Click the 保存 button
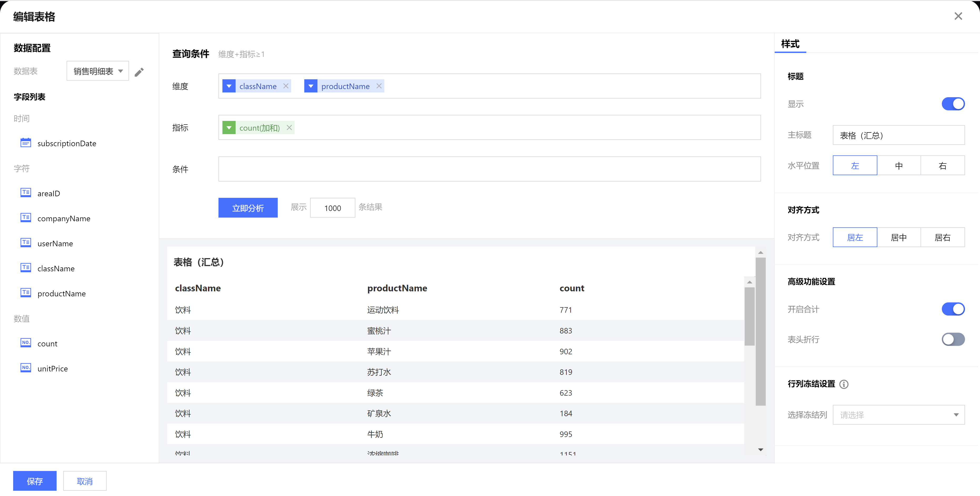This screenshot has height=496, width=980. click(x=35, y=481)
